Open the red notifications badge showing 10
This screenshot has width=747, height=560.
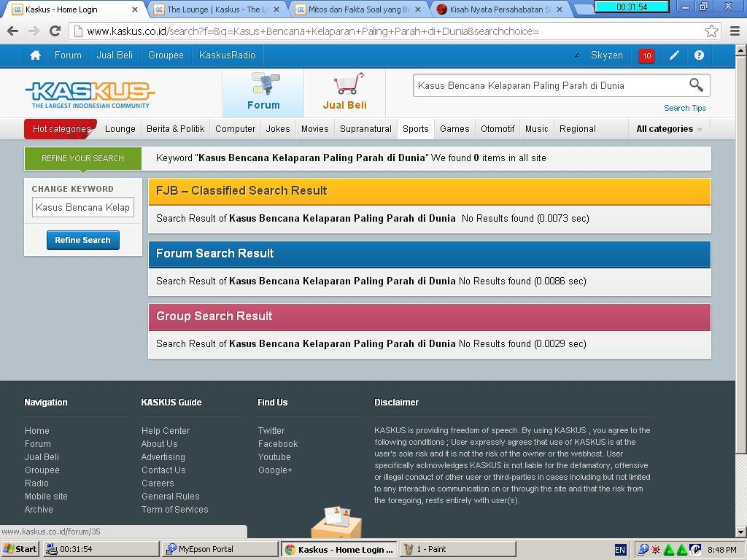point(646,55)
